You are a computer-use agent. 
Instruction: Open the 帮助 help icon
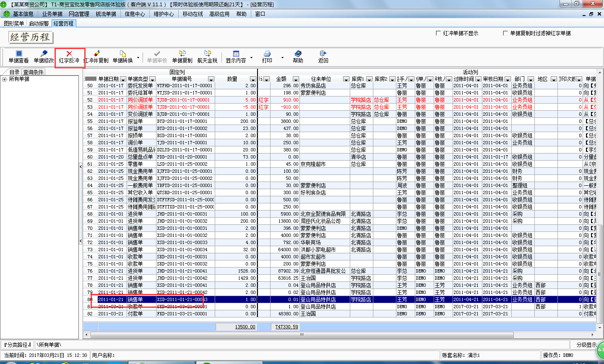pos(298,57)
